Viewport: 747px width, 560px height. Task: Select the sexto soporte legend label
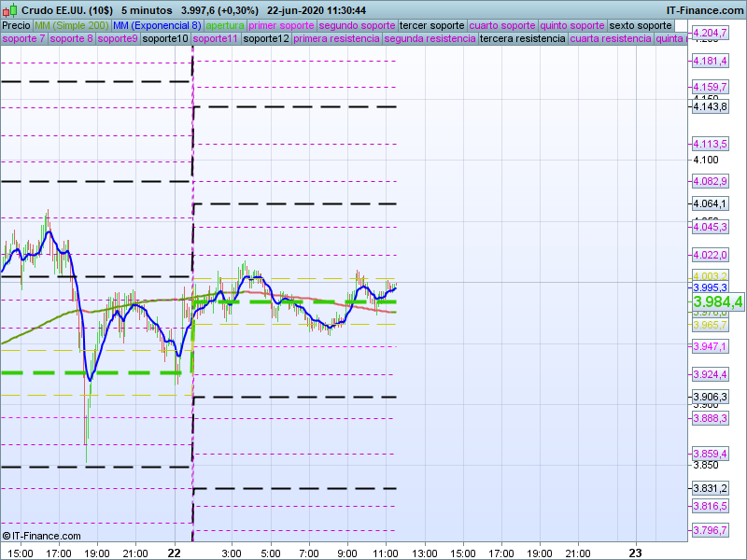pos(640,25)
